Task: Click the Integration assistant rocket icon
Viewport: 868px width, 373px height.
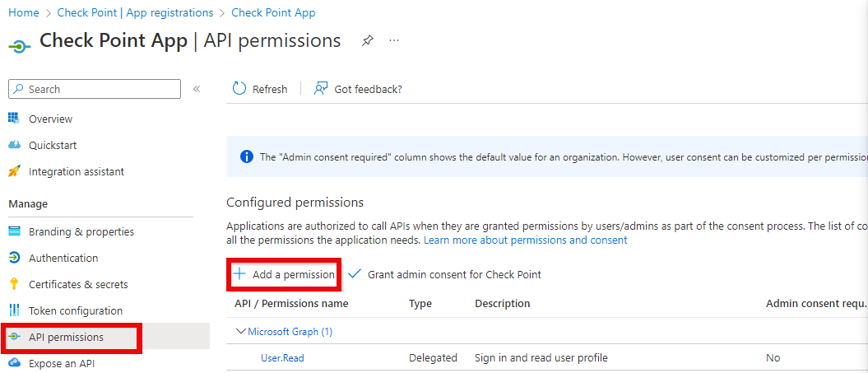Action: point(14,172)
